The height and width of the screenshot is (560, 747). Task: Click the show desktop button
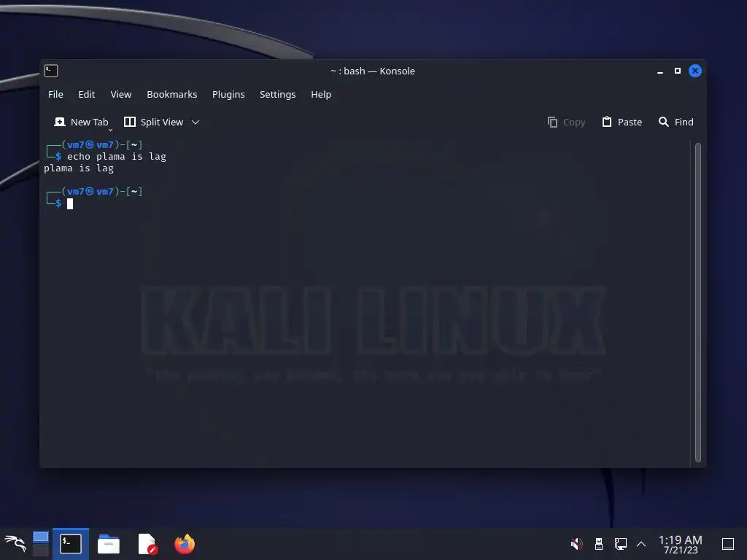pyautogui.click(x=728, y=544)
